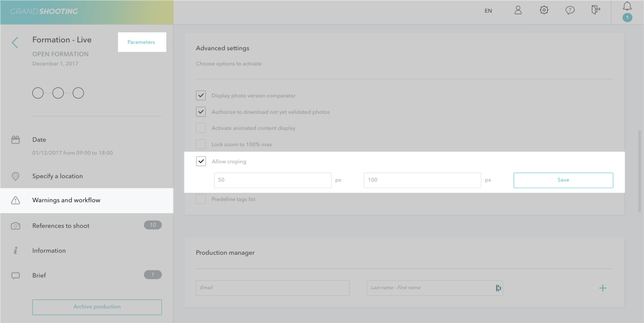Screen dimensions: 644x323
Task: Click the third workflow step circle
Action: [x=78, y=93]
